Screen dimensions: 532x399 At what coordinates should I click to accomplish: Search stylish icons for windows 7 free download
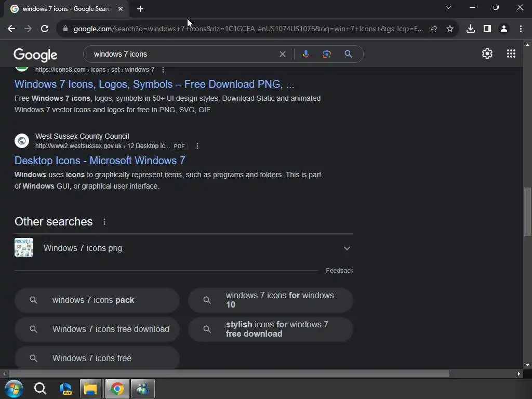point(270,329)
